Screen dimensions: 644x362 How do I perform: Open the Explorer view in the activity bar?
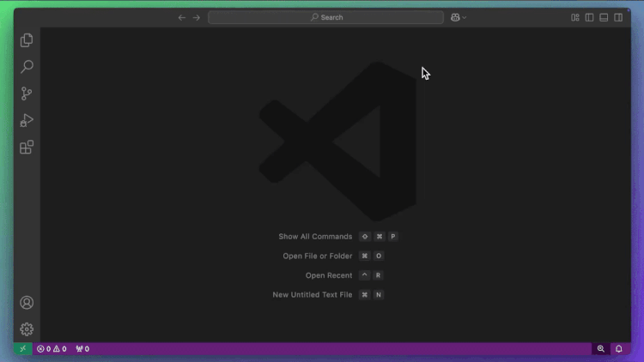click(x=27, y=40)
